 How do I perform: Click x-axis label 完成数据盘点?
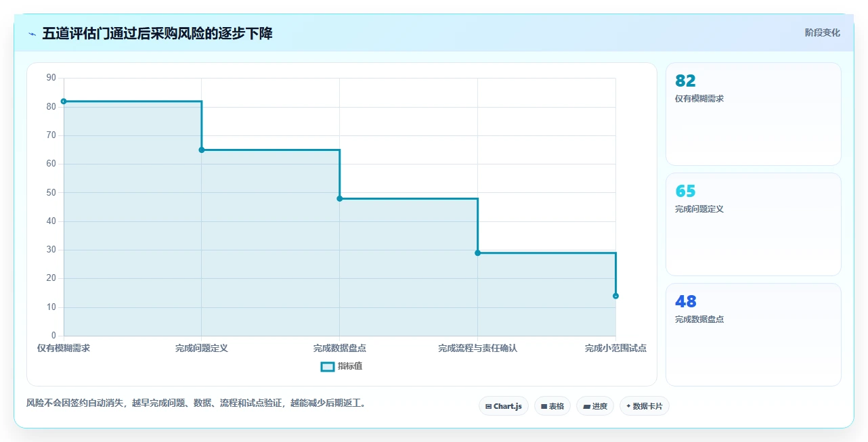(340, 348)
